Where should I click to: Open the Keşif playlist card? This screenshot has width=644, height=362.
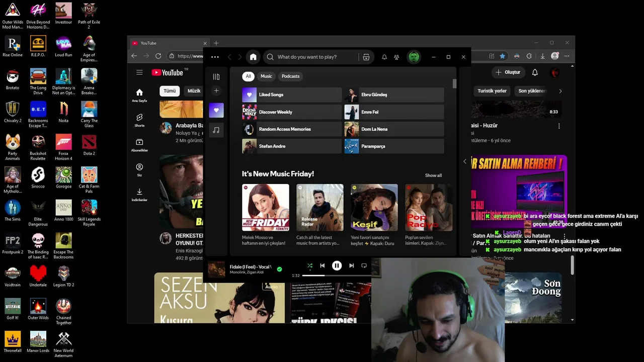(374, 215)
